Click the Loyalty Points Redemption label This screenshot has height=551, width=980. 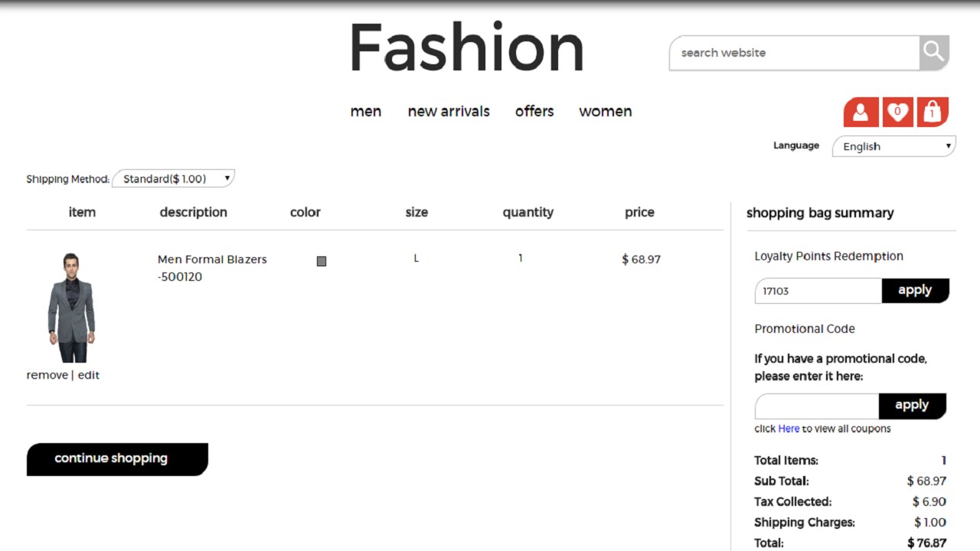coord(828,256)
